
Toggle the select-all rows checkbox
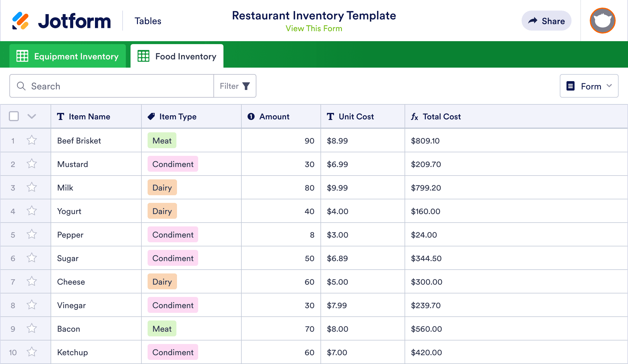pos(14,116)
